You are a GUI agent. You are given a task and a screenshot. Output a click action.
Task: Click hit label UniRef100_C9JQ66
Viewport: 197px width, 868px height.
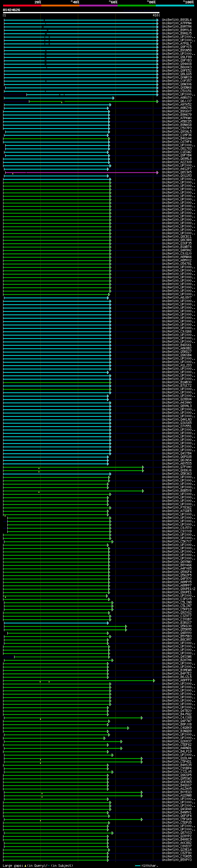[177, 332]
